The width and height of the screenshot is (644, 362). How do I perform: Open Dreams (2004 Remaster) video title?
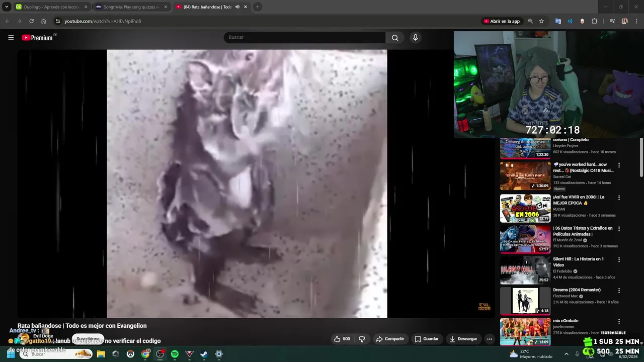[577, 290]
